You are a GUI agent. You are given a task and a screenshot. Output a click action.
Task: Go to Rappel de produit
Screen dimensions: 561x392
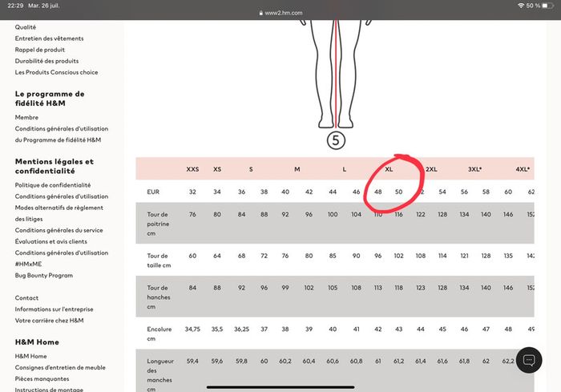point(40,50)
